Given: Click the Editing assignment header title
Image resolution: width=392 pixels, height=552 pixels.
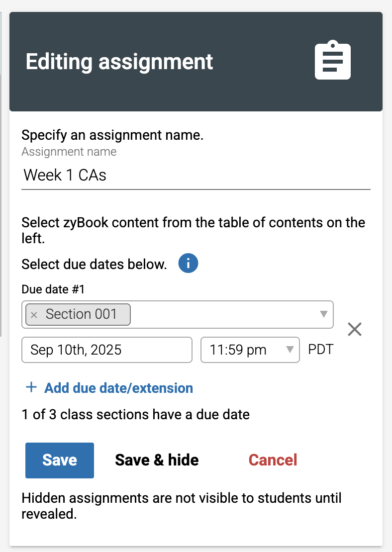Looking at the screenshot, I should [x=119, y=62].
